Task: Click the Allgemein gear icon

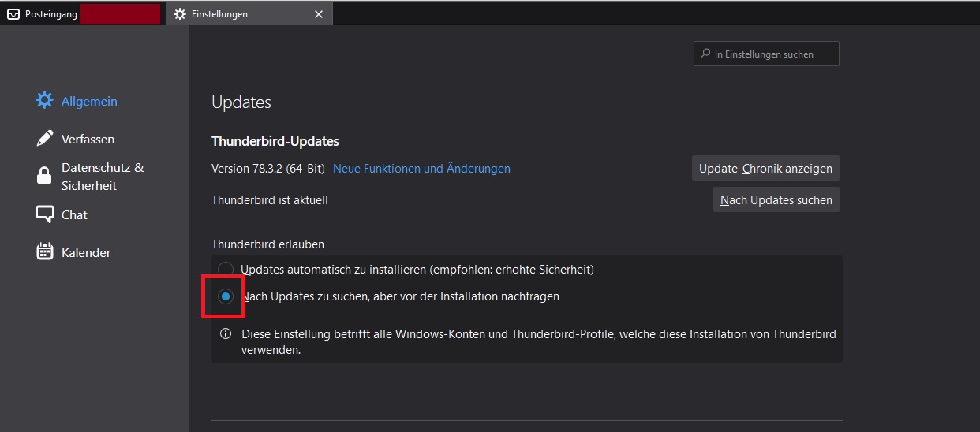Action: tap(45, 101)
